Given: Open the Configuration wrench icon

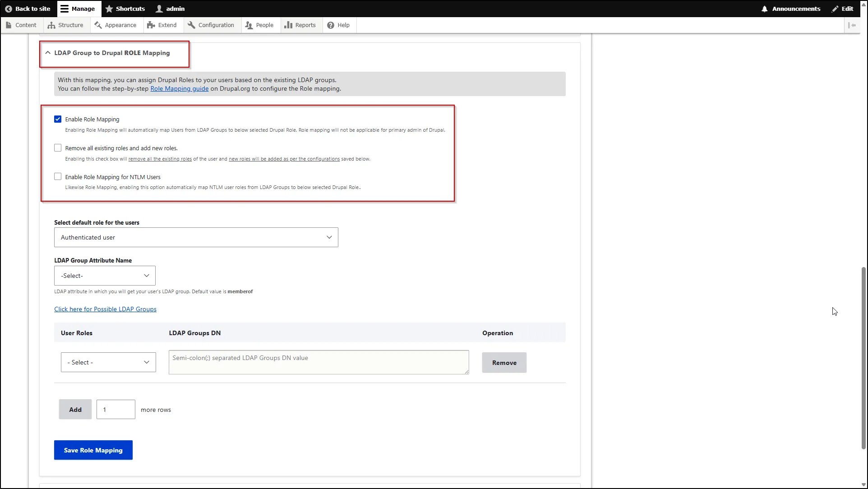Looking at the screenshot, I should [x=191, y=25].
